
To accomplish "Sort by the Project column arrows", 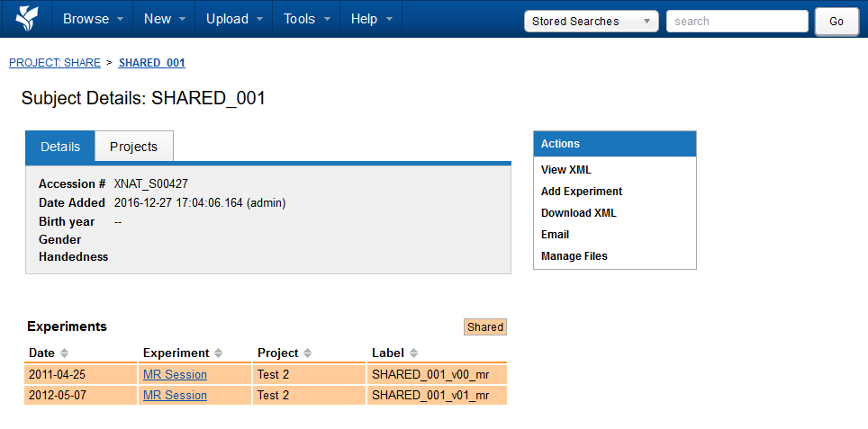I will coord(307,353).
